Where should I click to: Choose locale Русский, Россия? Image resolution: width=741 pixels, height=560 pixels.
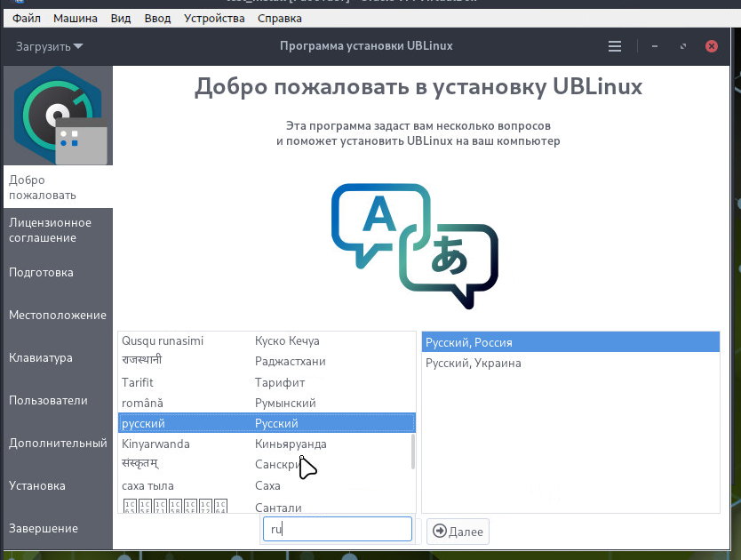coord(570,342)
